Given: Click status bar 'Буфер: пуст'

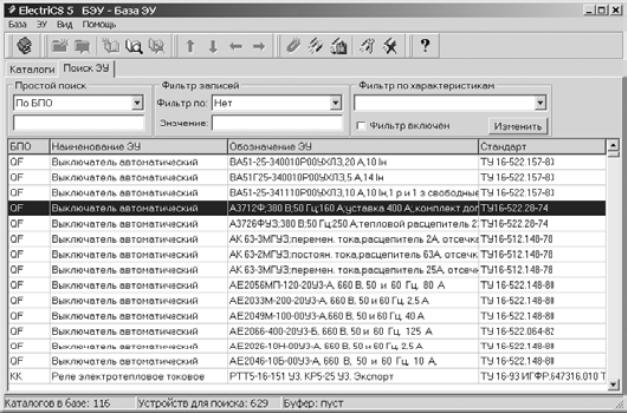Looking at the screenshot, I should (313, 403).
